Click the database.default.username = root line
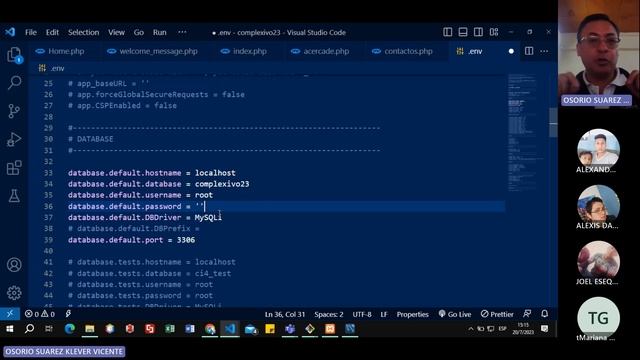The image size is (640, 360). coord(140,195)
